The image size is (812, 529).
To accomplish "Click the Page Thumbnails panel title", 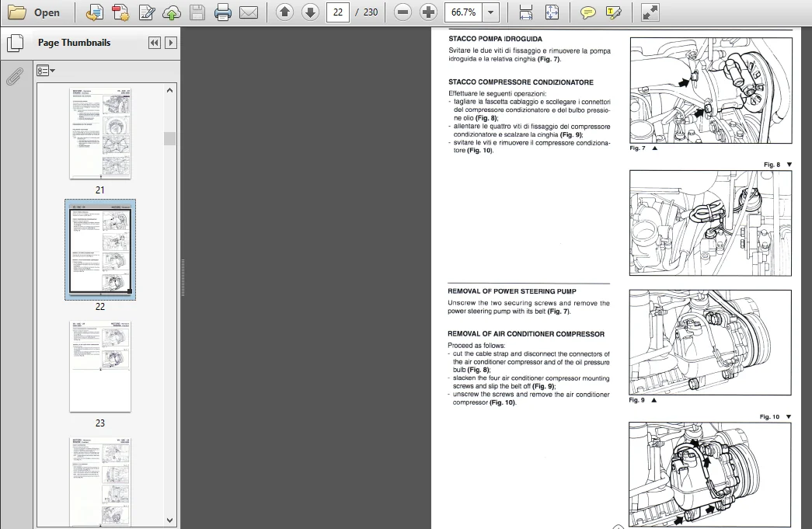I will coord(74,43).
